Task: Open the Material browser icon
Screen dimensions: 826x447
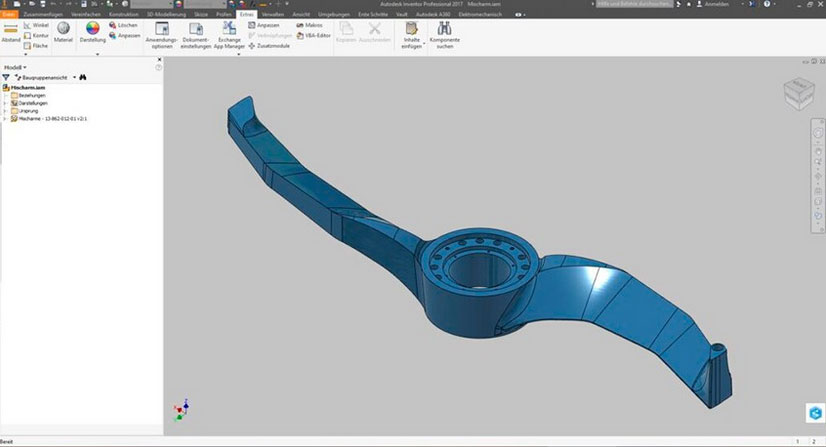Action: click(x=63, y=30)
